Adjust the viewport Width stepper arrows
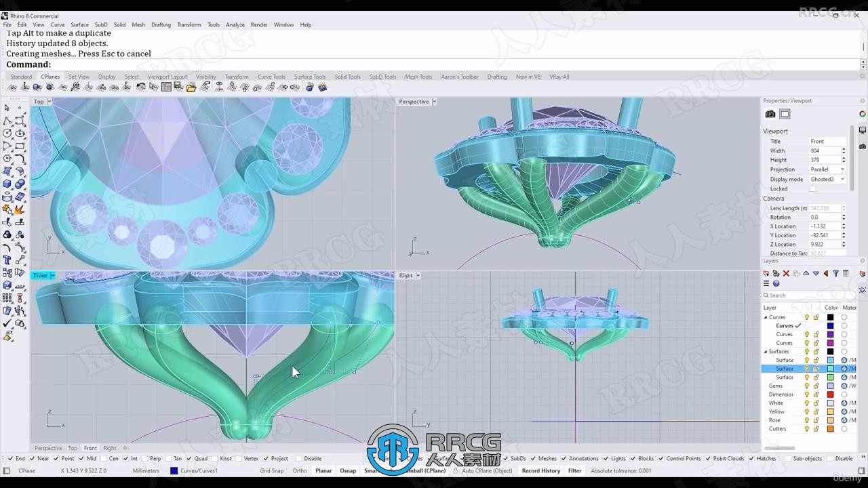This screenshot has width=868, height=488. click(x=844, y=150)
